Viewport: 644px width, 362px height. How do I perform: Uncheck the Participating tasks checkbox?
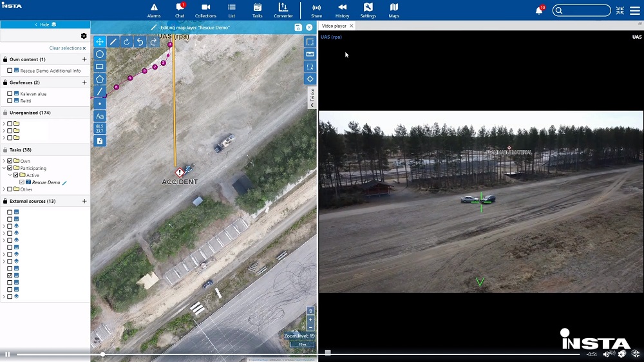(x=10, y=168)
